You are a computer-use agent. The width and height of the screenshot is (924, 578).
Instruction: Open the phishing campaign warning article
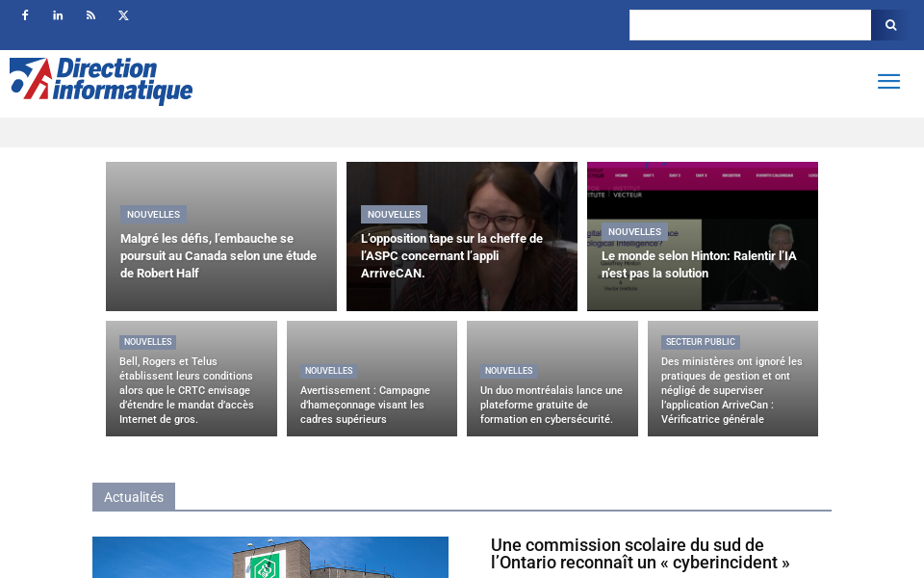click(x=366, y=405)
